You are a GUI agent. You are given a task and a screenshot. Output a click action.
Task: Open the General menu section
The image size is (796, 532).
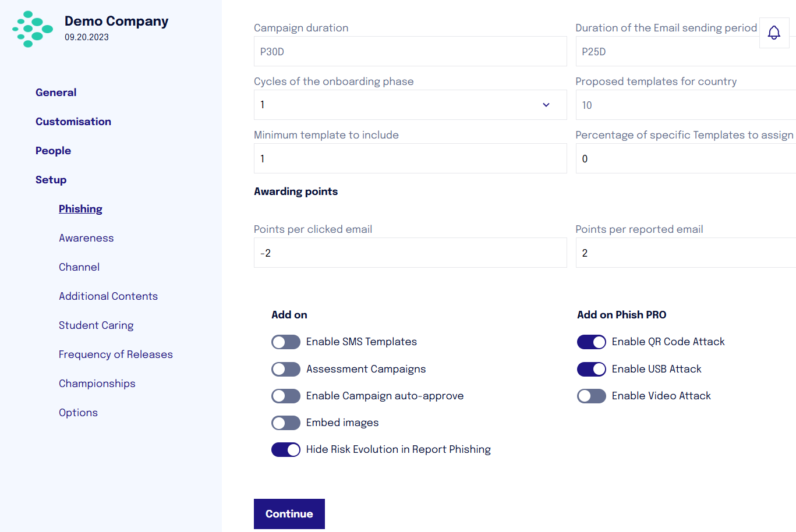[x=56, y=93]
